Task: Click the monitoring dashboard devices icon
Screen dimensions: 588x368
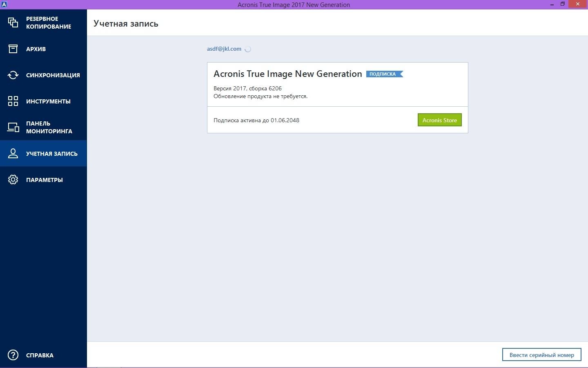Action: pyautogui.click(x=13, y=127)
